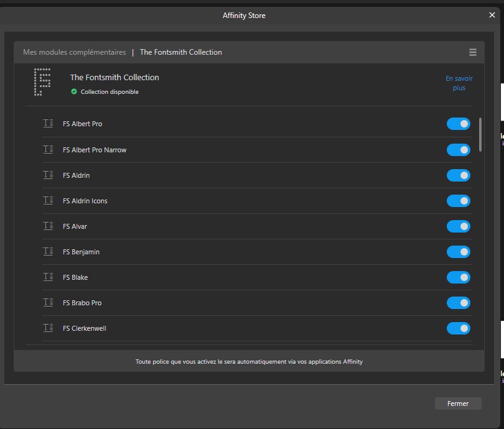
Task: Switch off the FS Aldrin font
Action: click(459, 175)
